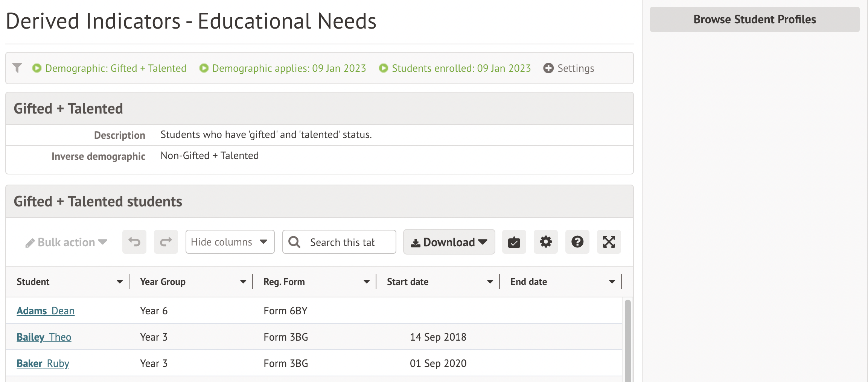The width and height of the screenshot is (868, 382).
Task: Open the Bulk action dropdown
Action: (67, 243)
